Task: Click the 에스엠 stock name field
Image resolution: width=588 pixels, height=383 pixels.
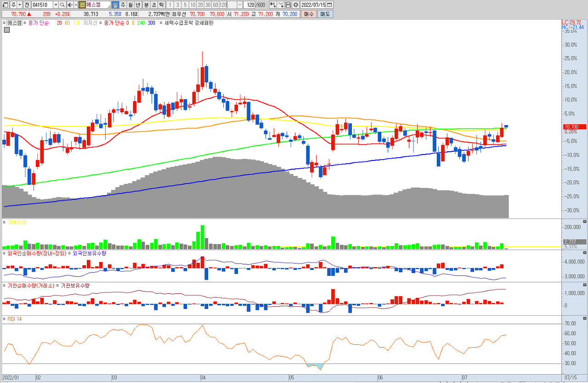Action: (x=98, y=5)
